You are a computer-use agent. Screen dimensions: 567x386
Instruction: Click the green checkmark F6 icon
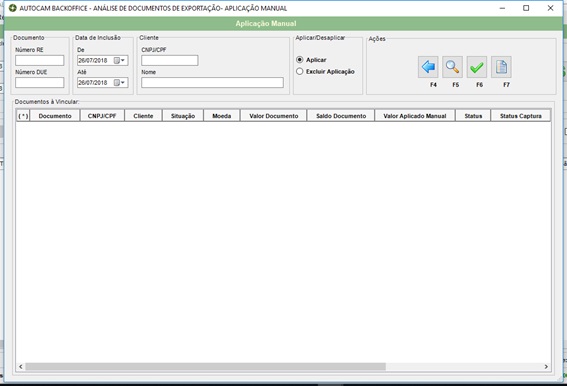pyautogui.click(x=477, y=67)
